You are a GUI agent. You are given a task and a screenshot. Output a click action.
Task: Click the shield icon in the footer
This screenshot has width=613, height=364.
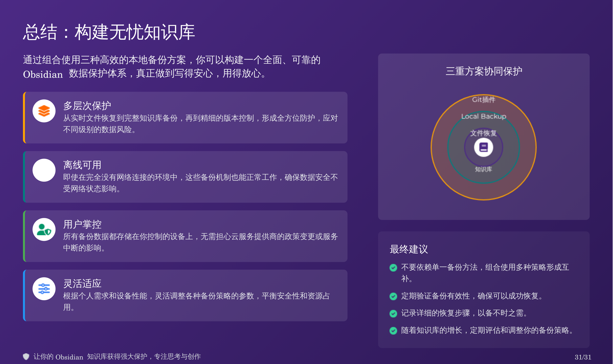(26, 356)
